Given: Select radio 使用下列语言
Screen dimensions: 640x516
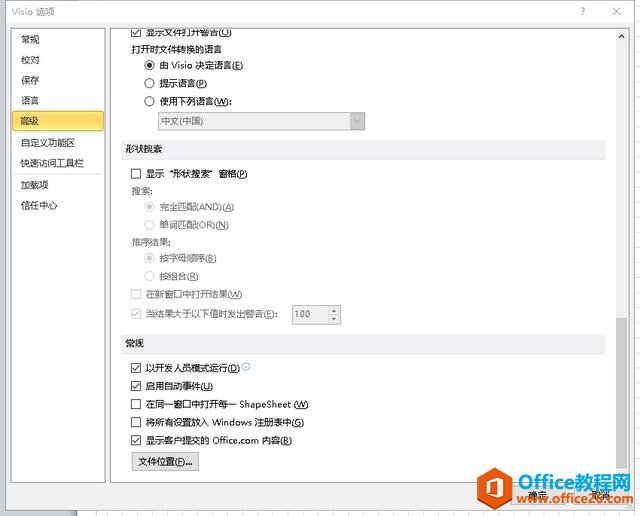Looking at the screenshot, I should (x=149, y=101).
